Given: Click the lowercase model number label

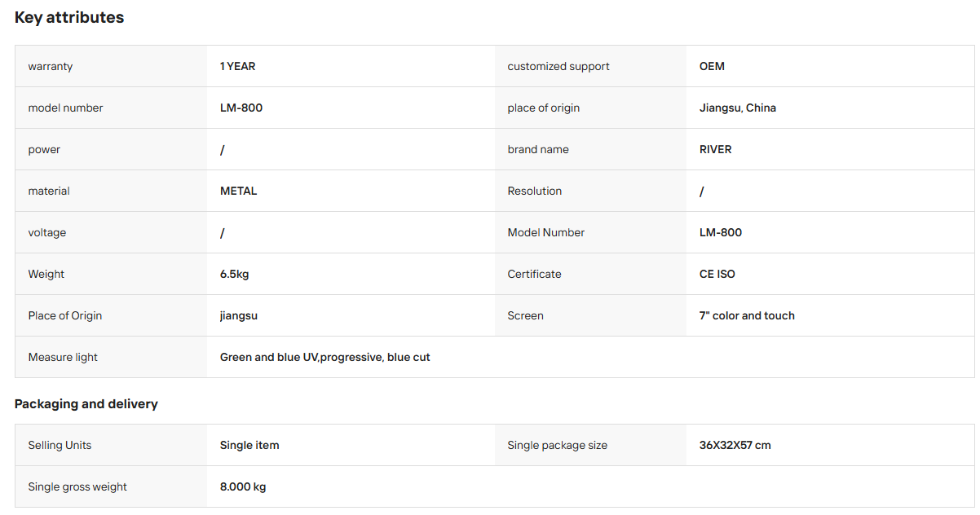Looking at the screenshot, I should pyautogui.click(x=65, y=108).
